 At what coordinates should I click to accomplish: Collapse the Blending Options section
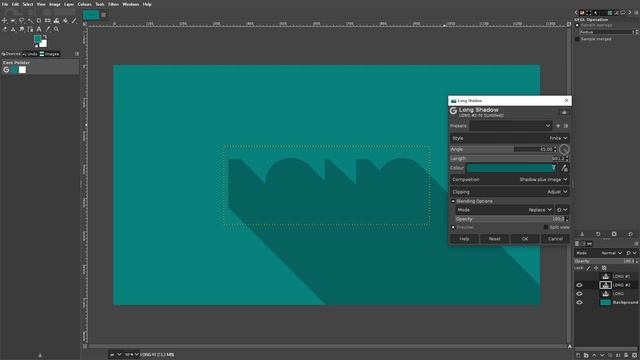click(x=453, y=201)
